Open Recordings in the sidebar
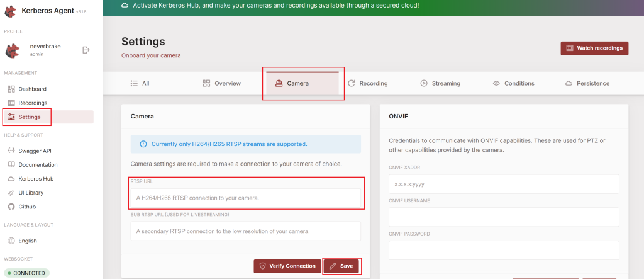Screen dimensions: 644x279 [33, 103]
